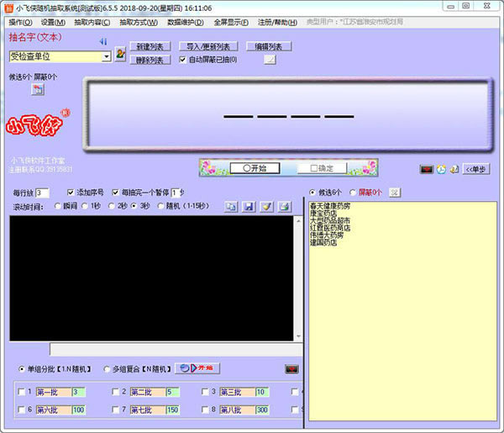Click the print icon above the result area
Screen dimensions: 504x433
pyautogui.click(x=285, y=207)
